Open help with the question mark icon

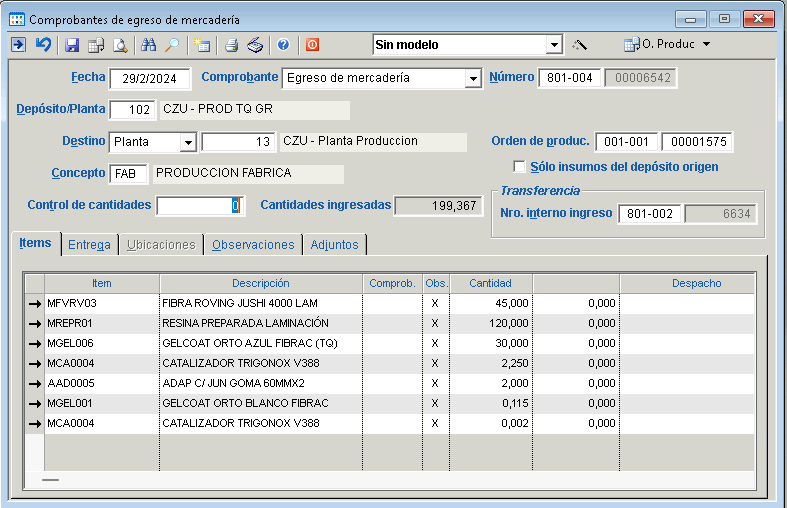point(283,45)
